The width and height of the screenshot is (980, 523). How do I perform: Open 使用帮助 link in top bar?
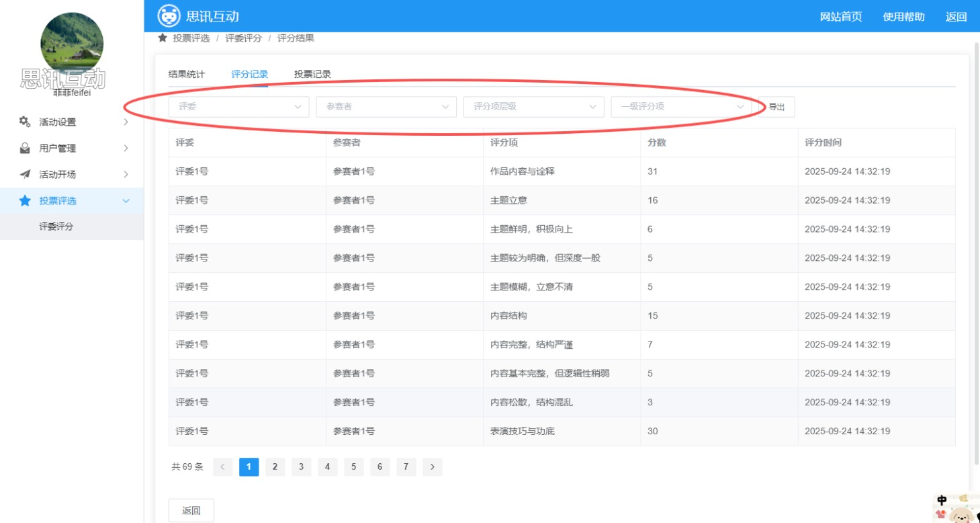903,17
